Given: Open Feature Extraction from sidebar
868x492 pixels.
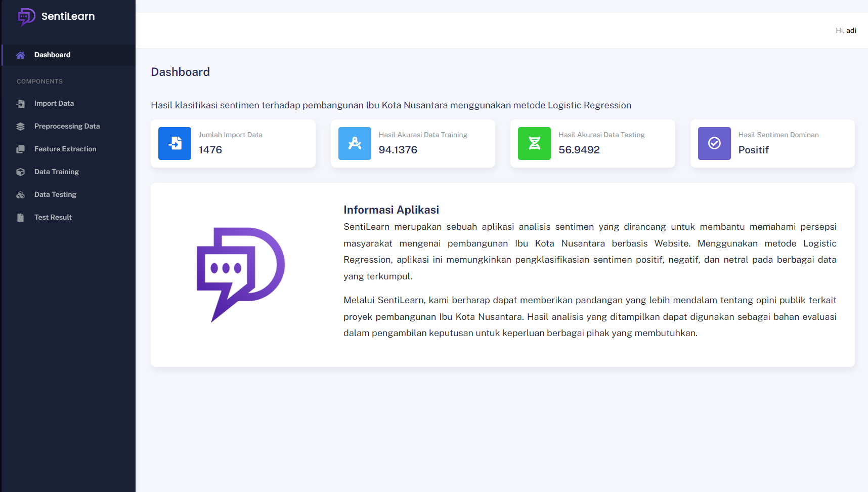Looking at the screenshot, I should point(65,149).
